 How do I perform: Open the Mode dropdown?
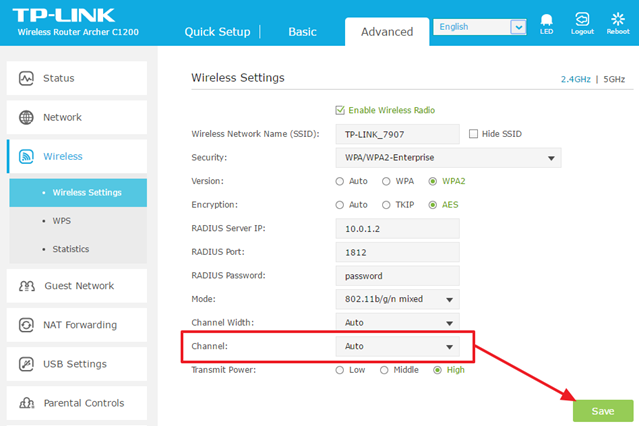397,299
